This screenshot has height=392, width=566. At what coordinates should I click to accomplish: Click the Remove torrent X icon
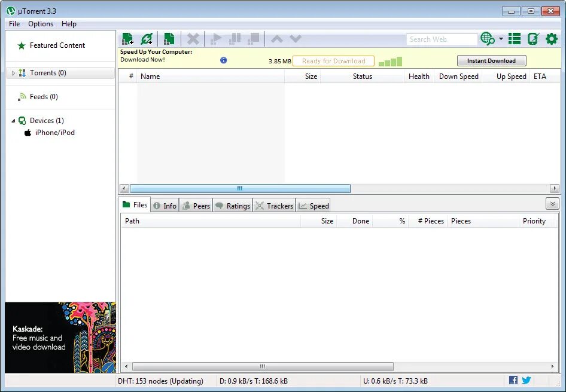pos(193,39)
